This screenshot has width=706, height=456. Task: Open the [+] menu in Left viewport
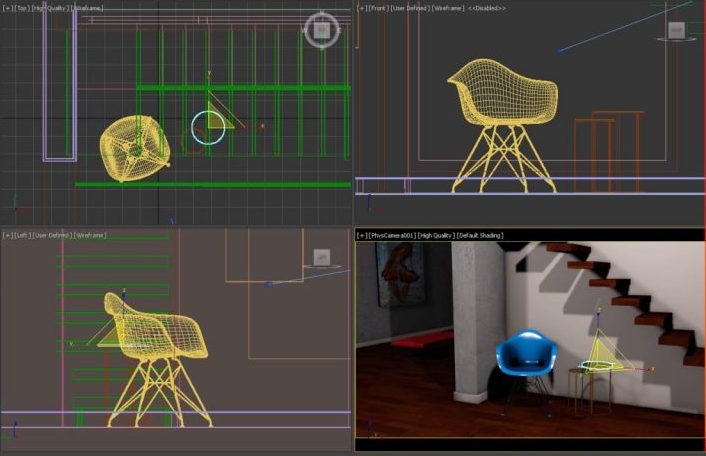[x=8, y=235]
